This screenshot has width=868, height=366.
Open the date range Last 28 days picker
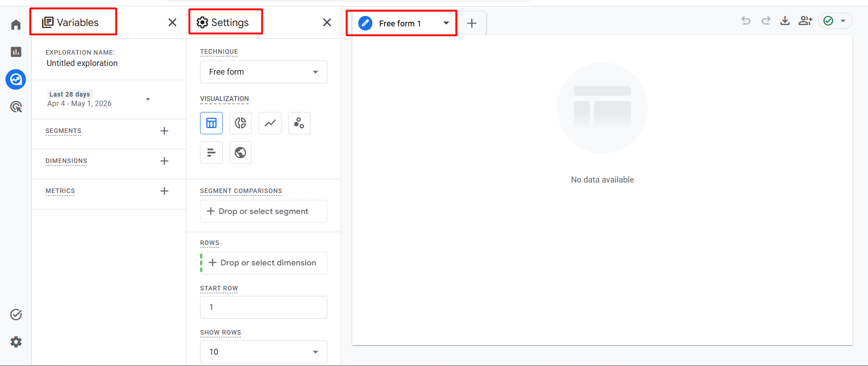pos(99,99)
